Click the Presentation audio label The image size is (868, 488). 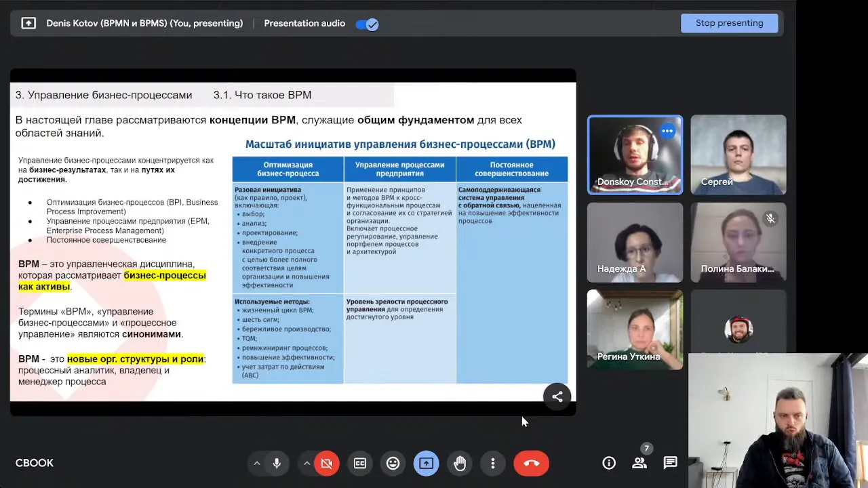(304, 23)
